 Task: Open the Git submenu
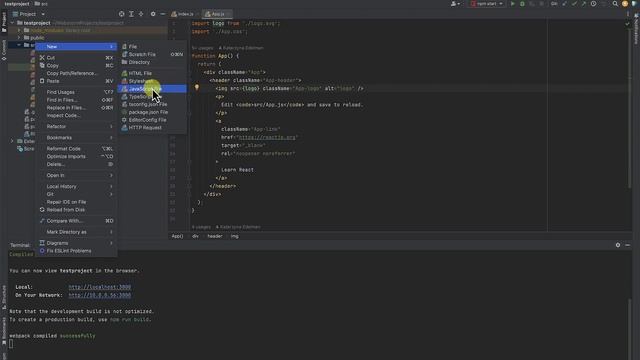tap(76, 194)
